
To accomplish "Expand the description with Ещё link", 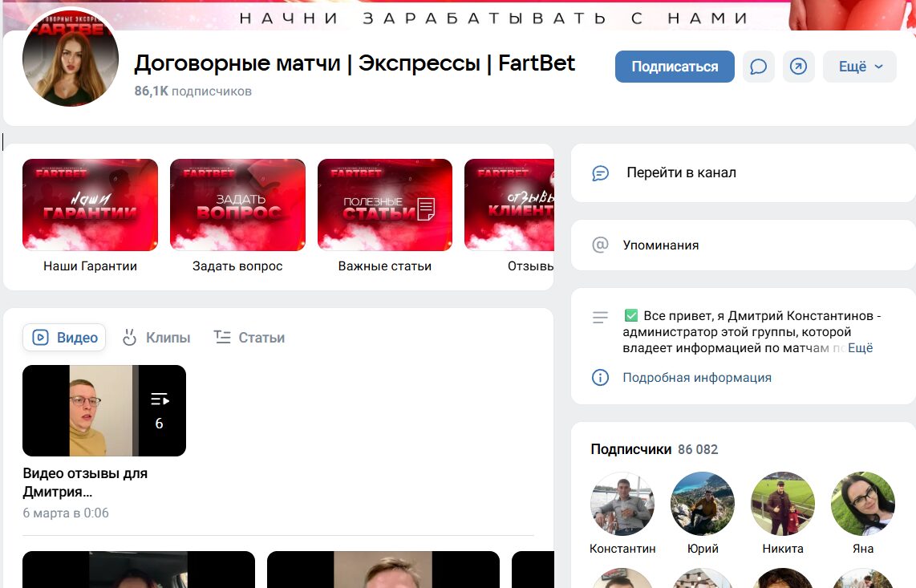I will pyautogui.click(x=860, y=348).
